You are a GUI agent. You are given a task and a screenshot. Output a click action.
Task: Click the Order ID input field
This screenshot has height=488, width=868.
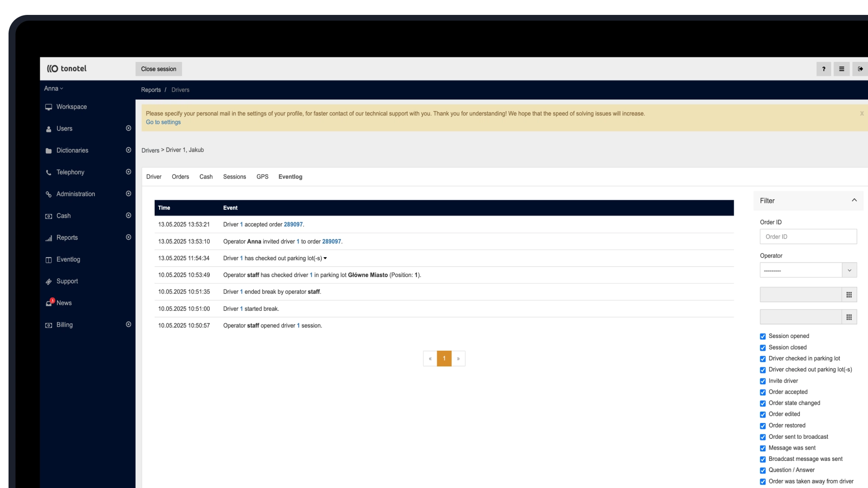[808, 237]
